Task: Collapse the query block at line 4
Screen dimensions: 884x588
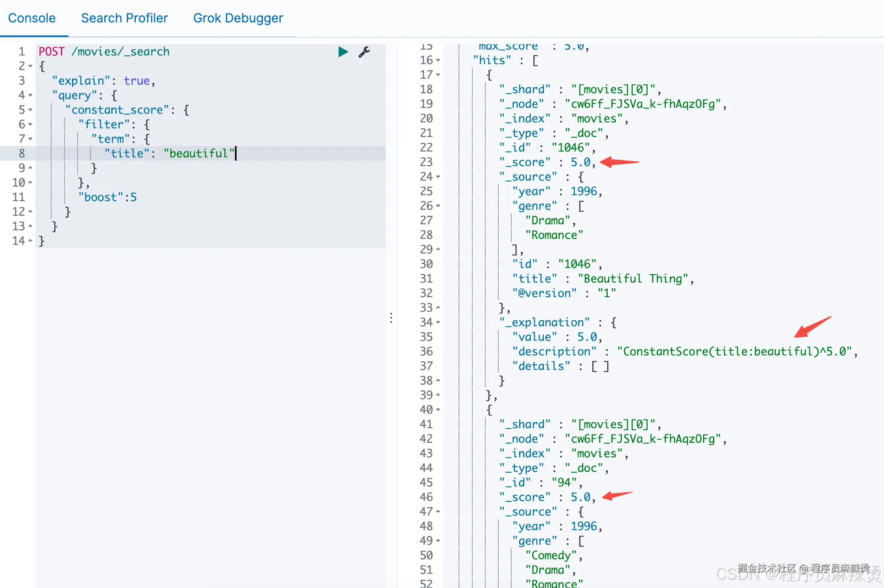Action: click(x=31, y=95)
